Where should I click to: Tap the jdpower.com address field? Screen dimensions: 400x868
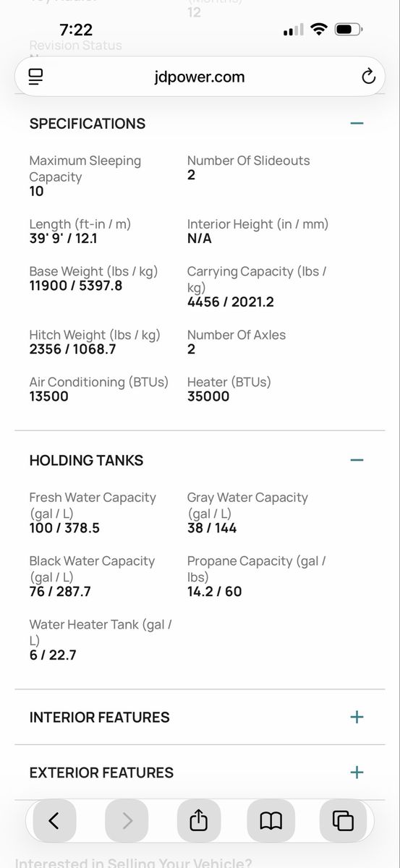coord(200,77)
